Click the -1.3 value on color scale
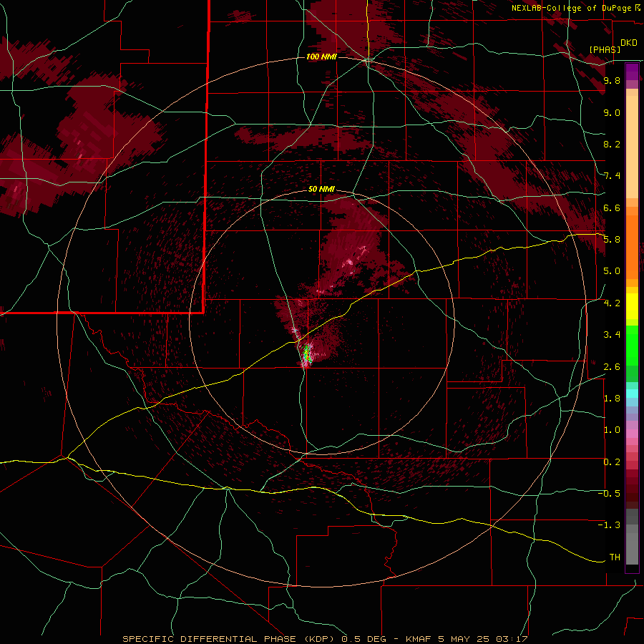 pyautogui.click(x=610, y=525)
